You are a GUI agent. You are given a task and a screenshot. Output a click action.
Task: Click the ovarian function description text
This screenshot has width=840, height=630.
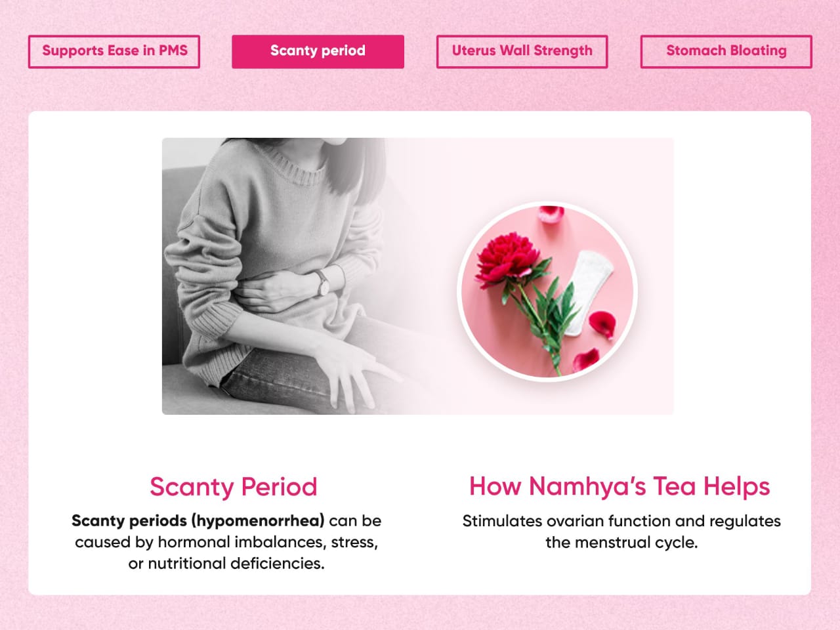(621, 532)
